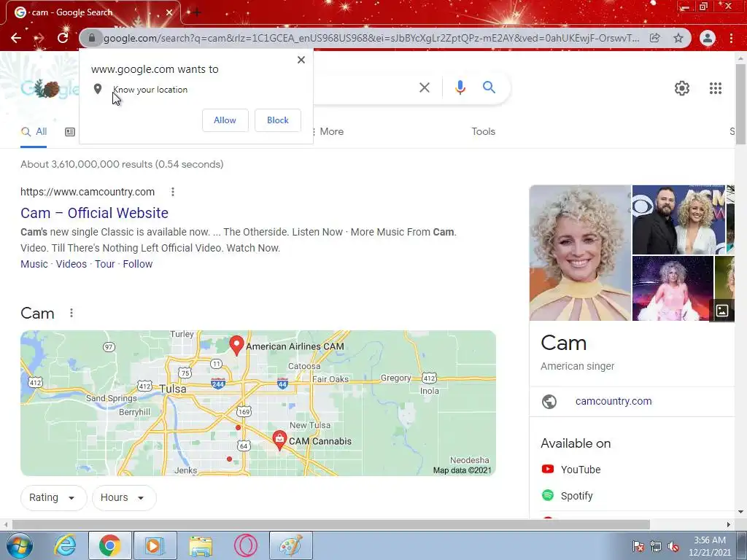This screenshot has width=747, height=560.
Task: Open Chrome's three-dot menu
Action: click(x=731, y=38)
